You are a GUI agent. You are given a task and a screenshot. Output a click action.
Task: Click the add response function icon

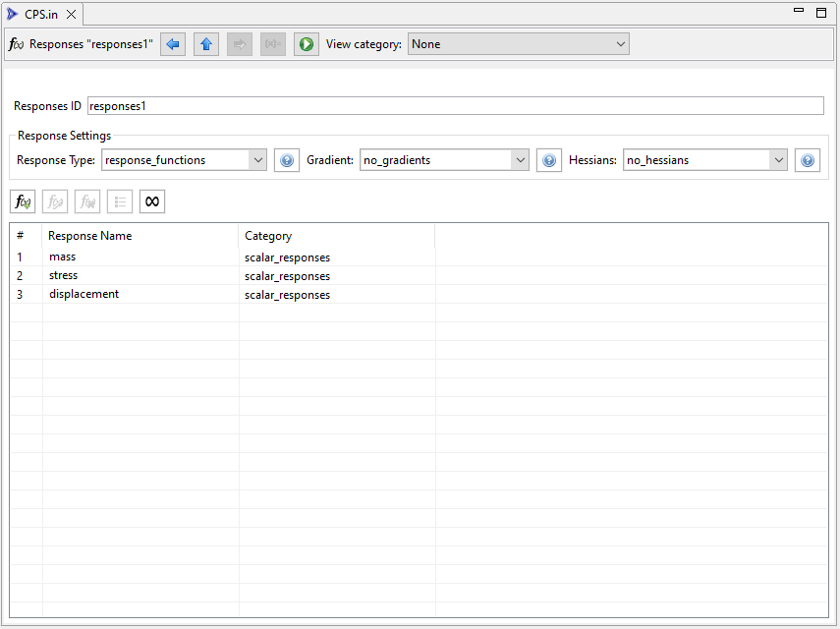click(x=23, y=201)
